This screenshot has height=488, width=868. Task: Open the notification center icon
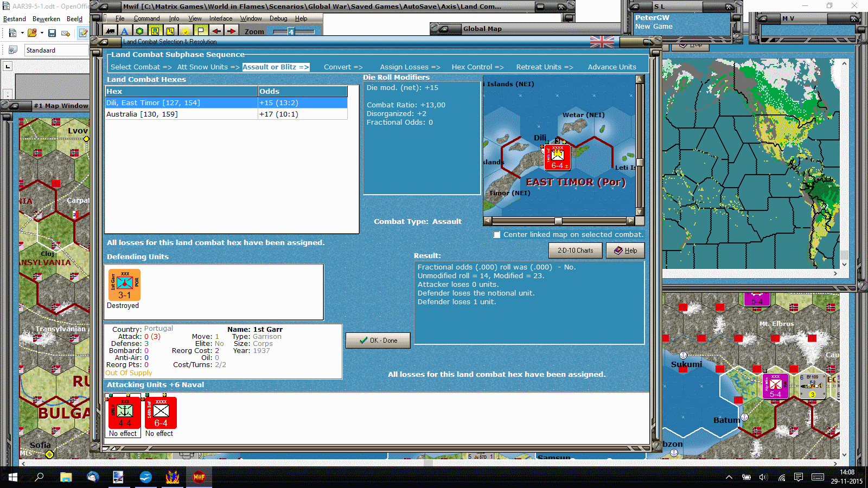pyautogui.click(x=798, y=477)
